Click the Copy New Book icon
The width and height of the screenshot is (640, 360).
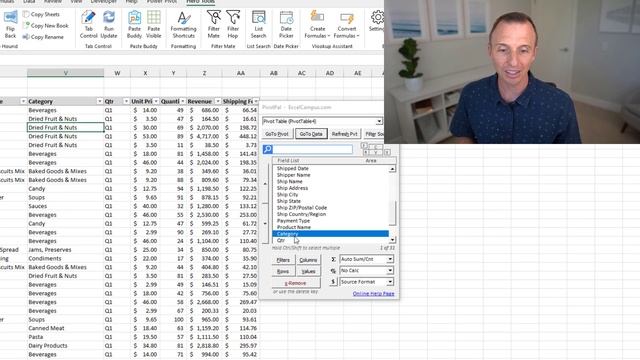coord(26,26)
